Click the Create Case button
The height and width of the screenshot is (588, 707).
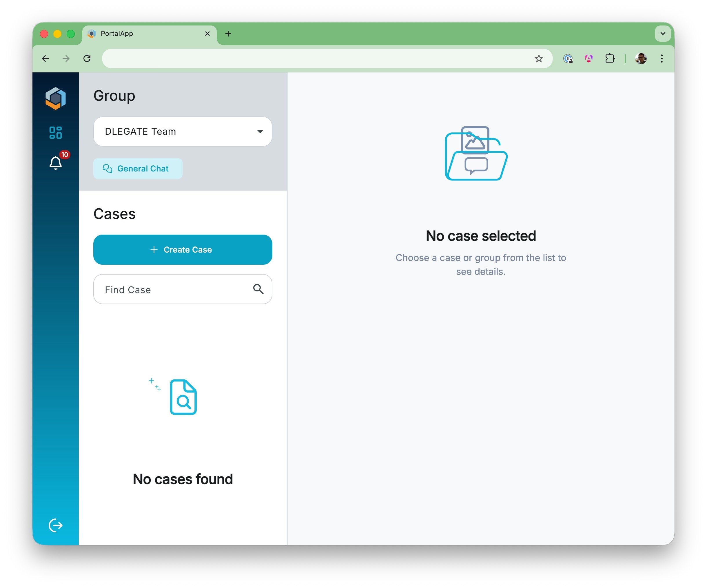click(x=183, y=250)
